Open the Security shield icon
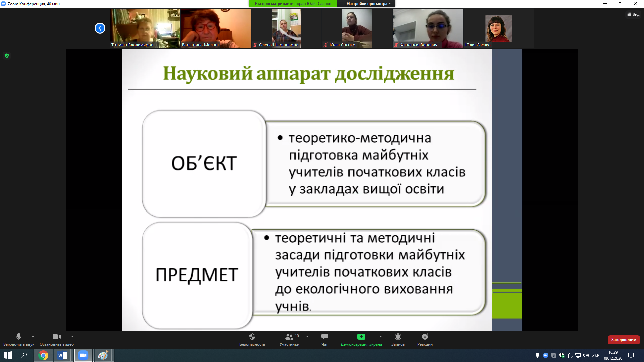 (252, 337)
